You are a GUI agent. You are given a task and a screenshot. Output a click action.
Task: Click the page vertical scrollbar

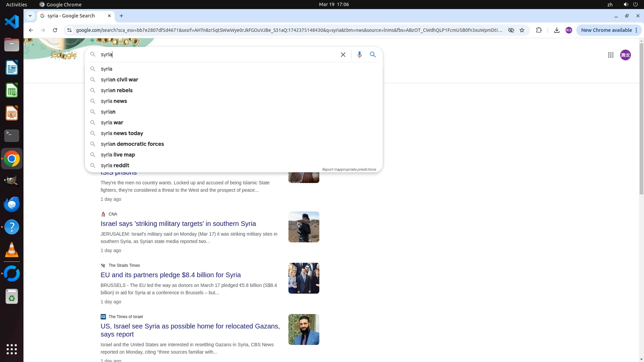coord(641,117)
